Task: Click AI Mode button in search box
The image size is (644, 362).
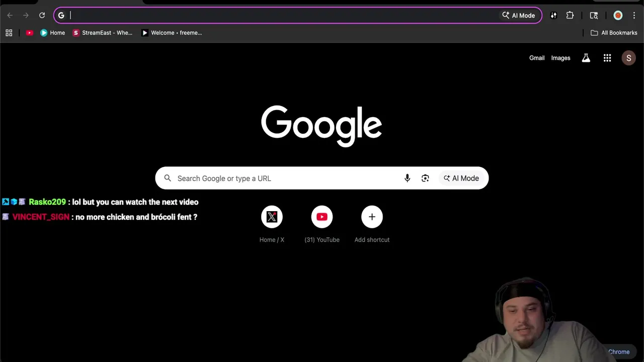Action: pos(461,178)
